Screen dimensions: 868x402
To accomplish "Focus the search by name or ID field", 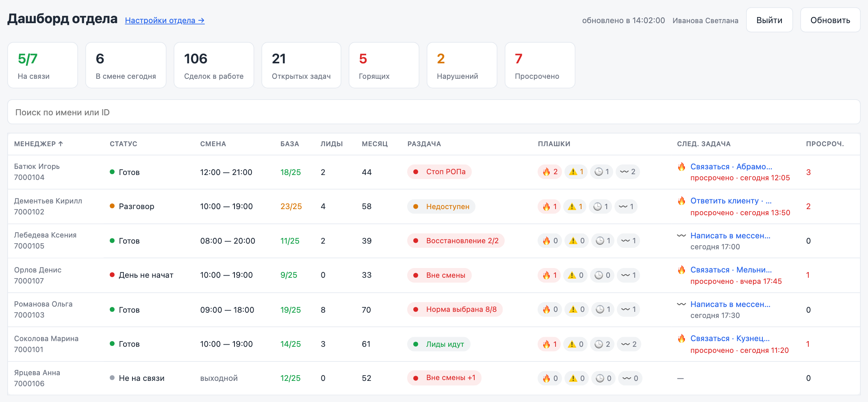I will pos(434,112).
